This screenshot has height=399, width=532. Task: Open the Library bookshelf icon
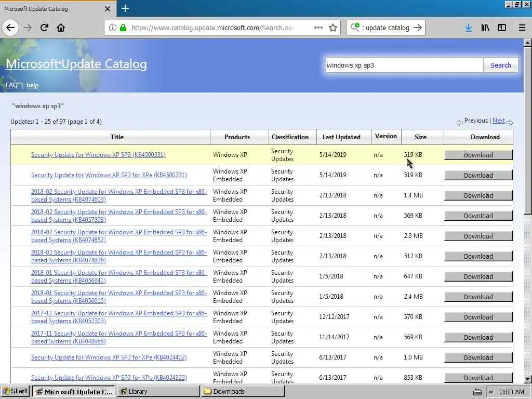[485, 28]
